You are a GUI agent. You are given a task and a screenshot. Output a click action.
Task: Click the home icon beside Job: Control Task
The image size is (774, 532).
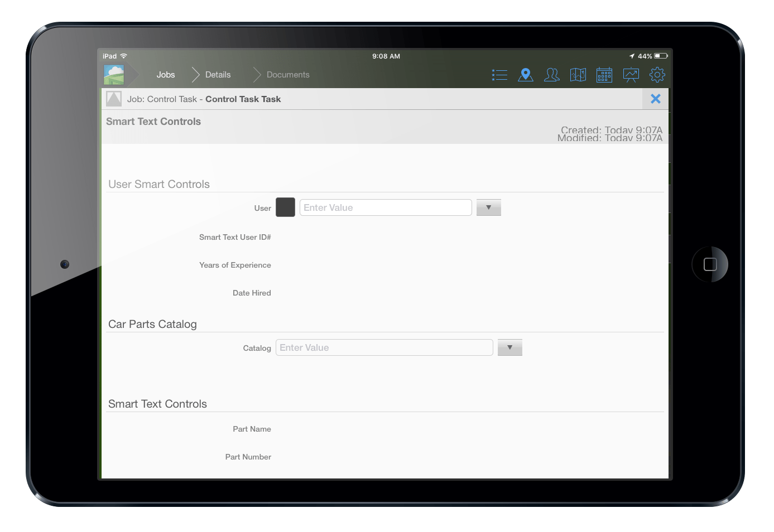point(113,98)
